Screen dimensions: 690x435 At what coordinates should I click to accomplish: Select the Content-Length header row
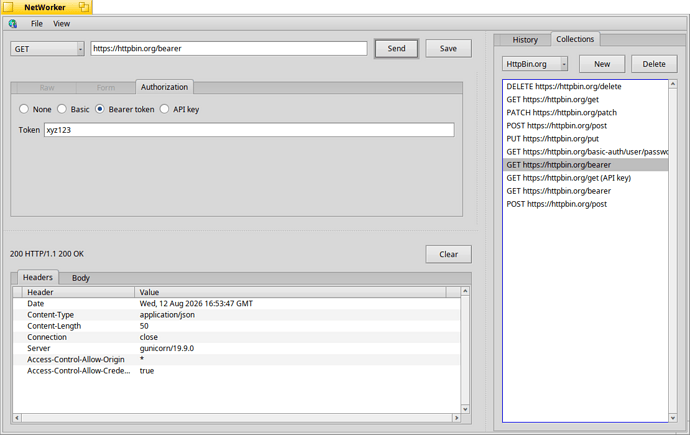236,326
